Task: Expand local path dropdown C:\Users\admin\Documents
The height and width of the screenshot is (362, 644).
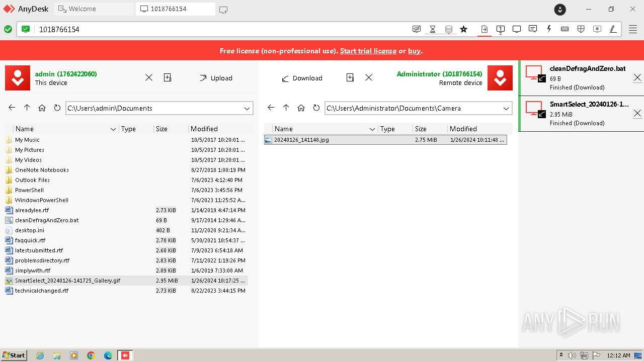Action: [247, 108]
